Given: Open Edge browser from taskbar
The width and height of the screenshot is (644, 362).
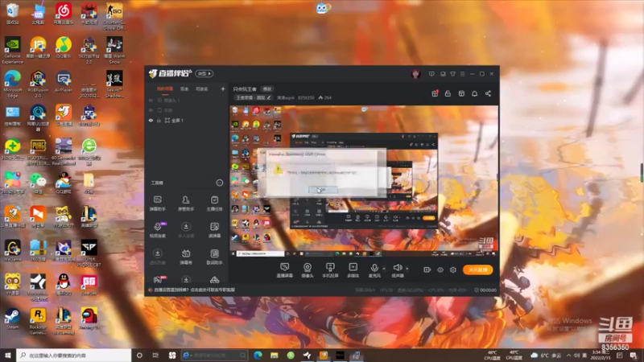Looking at the screenshot, I should click(258, 355).
